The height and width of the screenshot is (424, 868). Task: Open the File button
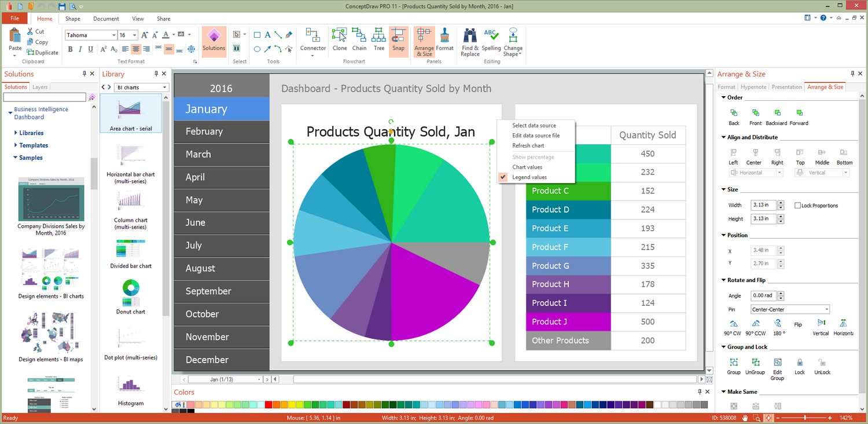click(x=14, y=19)
